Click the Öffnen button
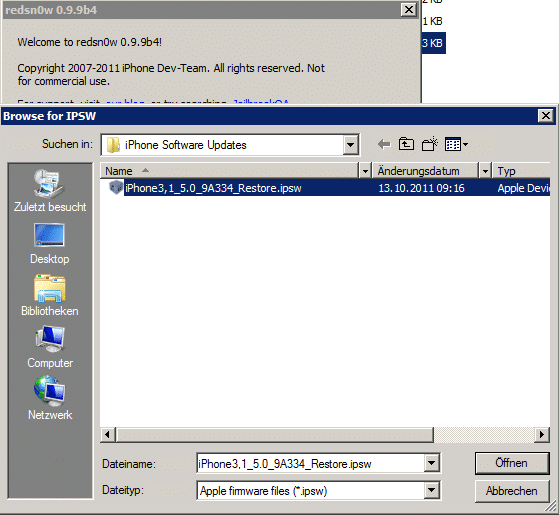559x515 pixels. point(512,463)
